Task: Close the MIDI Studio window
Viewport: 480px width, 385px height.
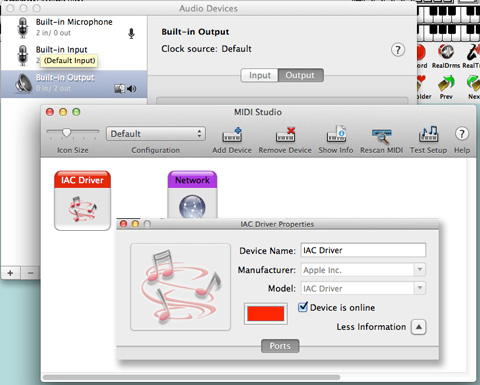Action: tap(50, 112)
